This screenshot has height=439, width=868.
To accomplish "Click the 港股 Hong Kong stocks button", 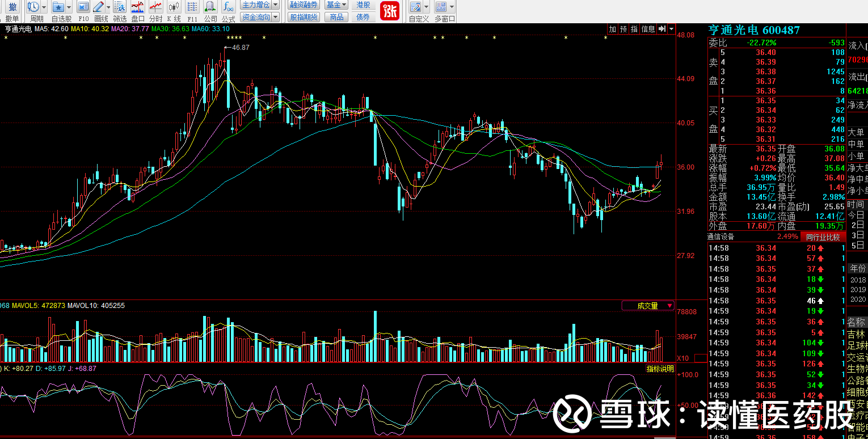I will click(x=363, y=5).
